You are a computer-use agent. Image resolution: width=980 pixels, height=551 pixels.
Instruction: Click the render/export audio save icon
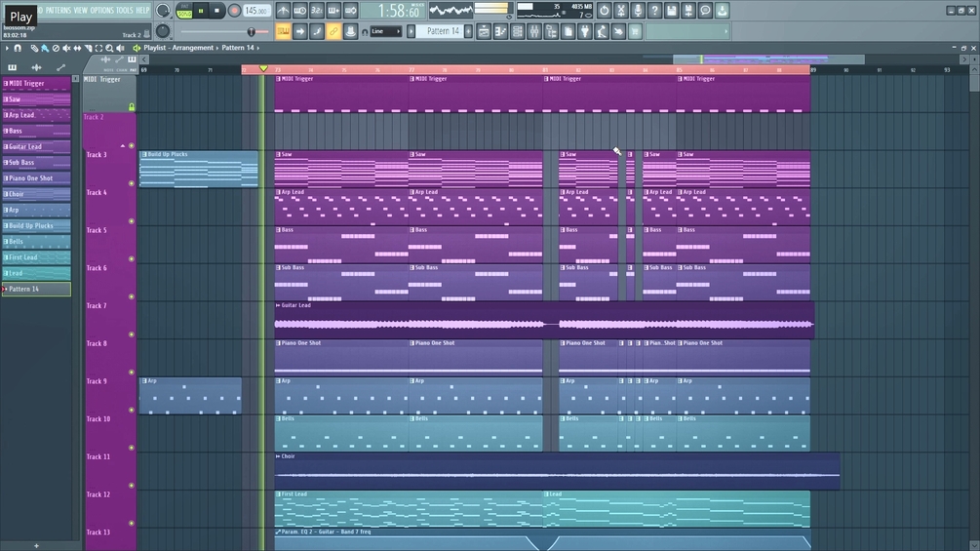click(688, 11)
